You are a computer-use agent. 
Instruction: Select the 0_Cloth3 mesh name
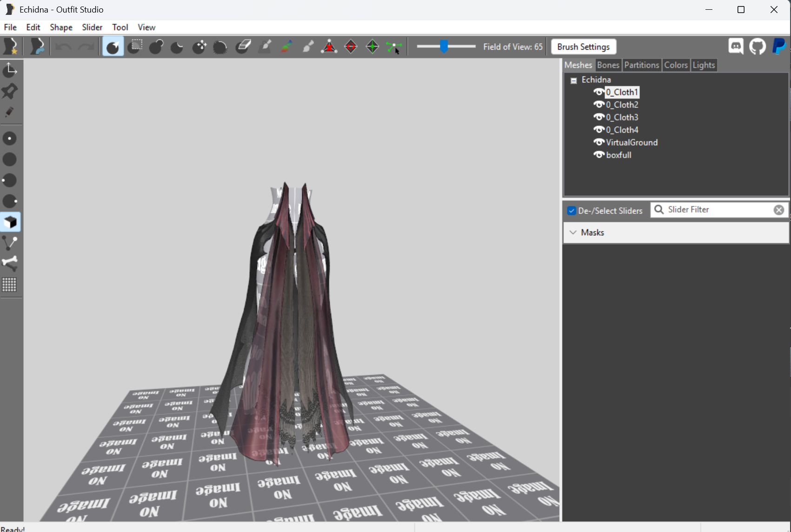click(x=622, y=117)
